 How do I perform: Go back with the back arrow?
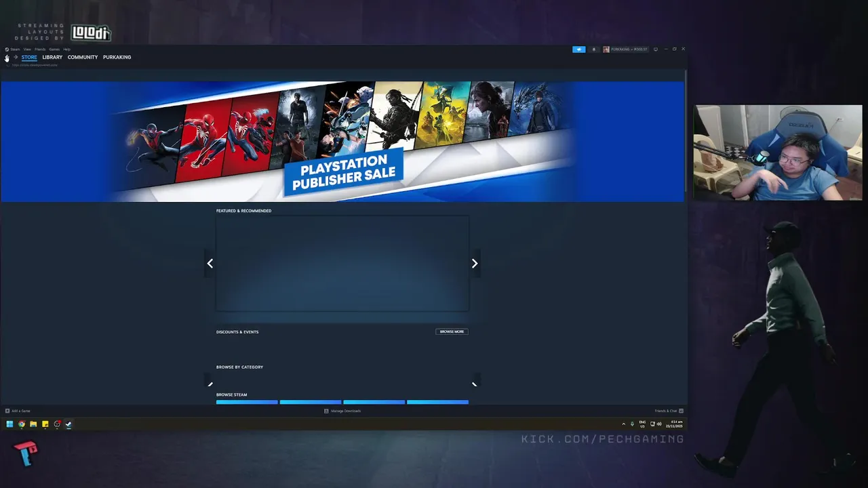pyautogui.click(x=7, y=58)
